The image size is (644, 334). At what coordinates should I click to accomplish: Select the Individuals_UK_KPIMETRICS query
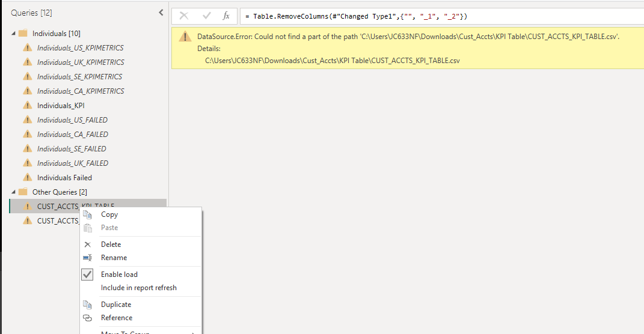(81, 62)
